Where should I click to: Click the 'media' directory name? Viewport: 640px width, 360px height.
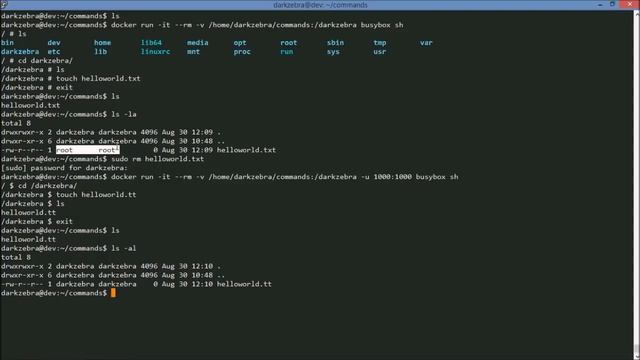point(198,42)
